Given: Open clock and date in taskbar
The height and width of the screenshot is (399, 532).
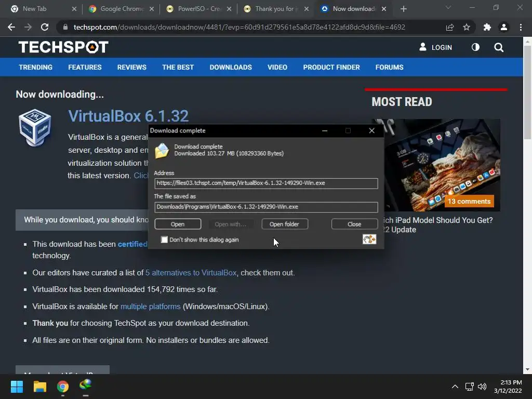Looking at the screenshot, I should point(508,387).
